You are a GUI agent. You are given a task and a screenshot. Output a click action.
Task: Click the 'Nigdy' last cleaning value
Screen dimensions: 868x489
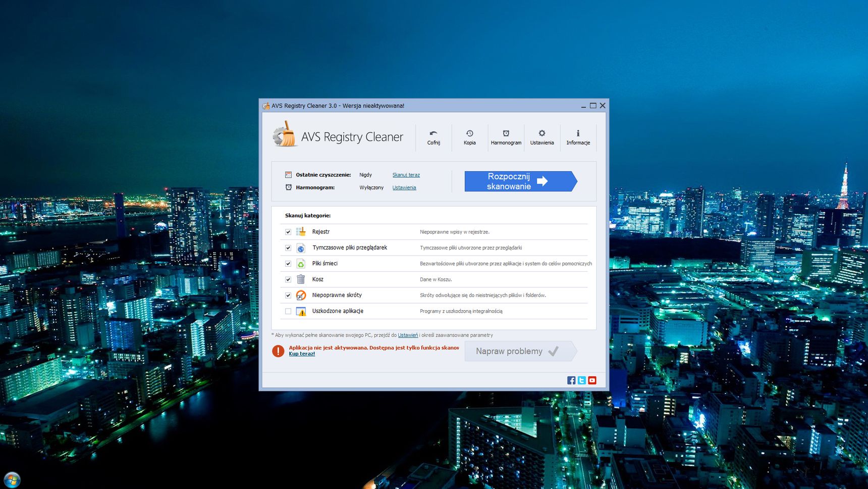pyautogui.click(x=365, y=175)
